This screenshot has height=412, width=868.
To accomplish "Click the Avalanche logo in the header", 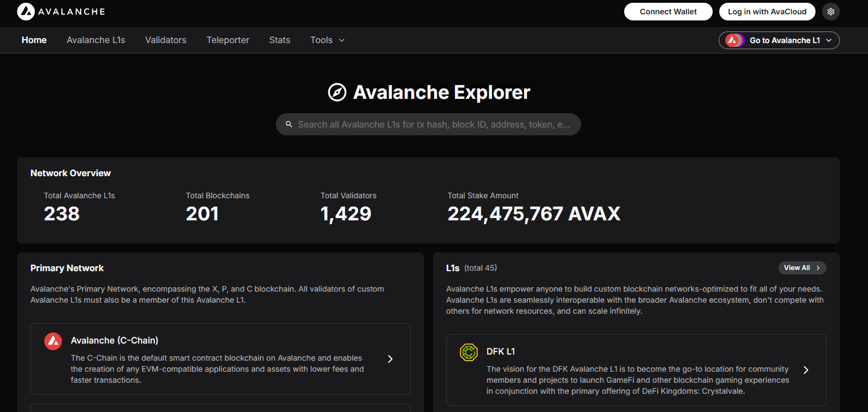I will (x=61, y=12).
